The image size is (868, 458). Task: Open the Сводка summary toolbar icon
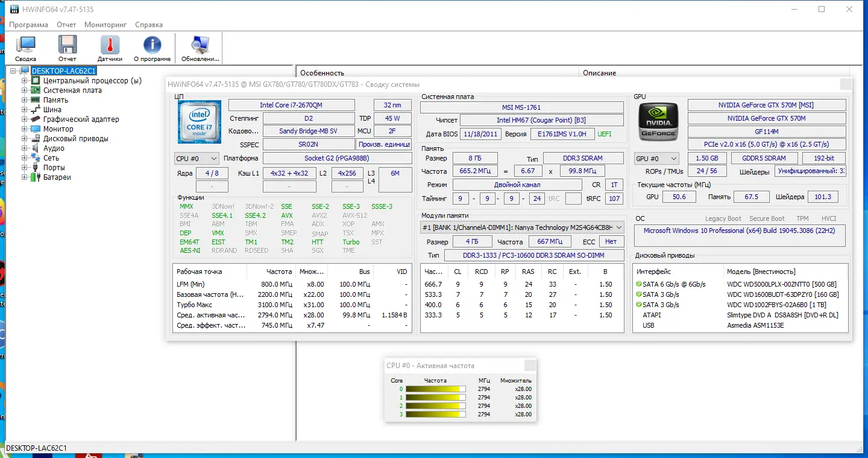(x=26, y=46)
